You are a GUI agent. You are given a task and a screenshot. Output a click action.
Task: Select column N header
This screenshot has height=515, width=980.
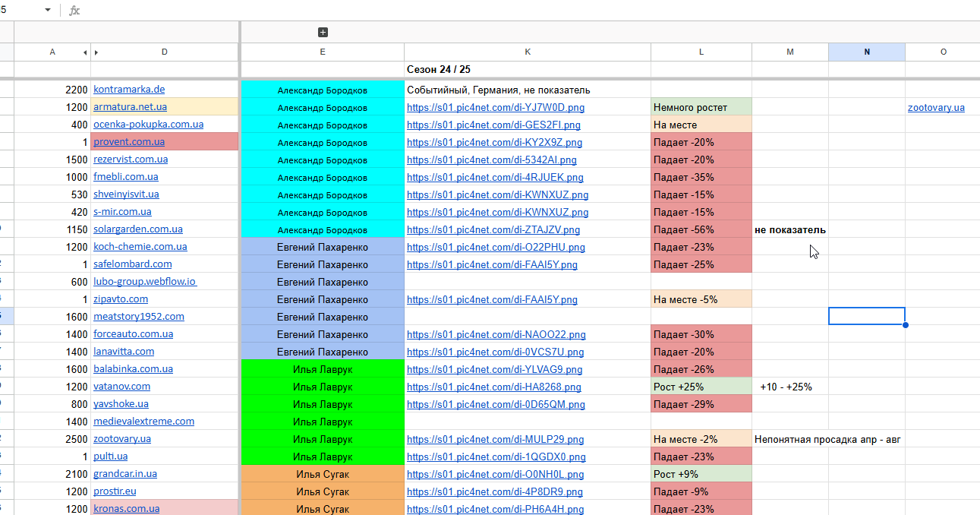(867, 52)
